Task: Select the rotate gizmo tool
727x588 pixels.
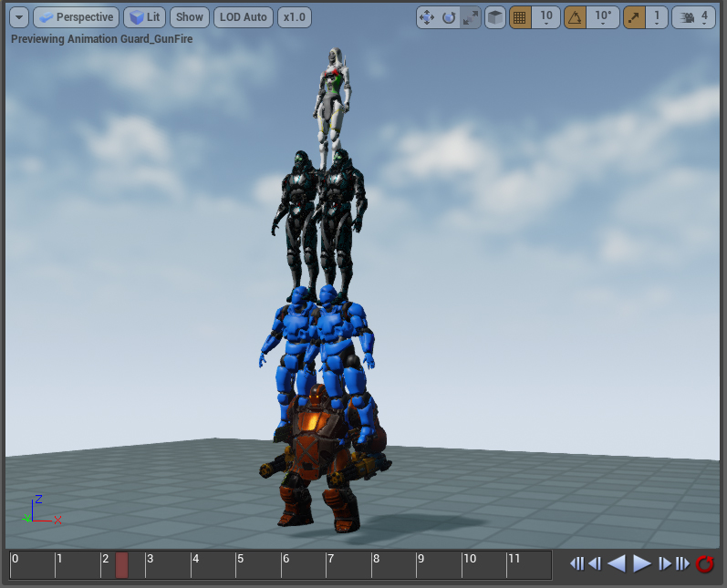Action: tap(449, 17)
